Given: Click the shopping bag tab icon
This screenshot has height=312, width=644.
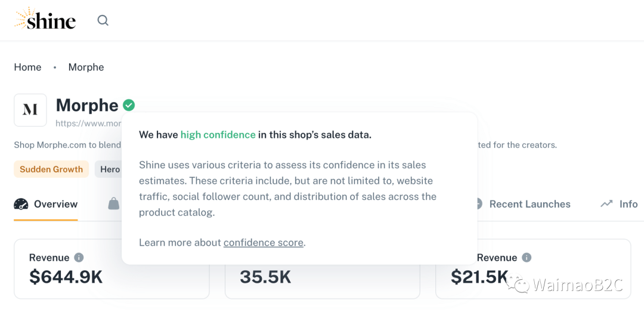Looking at the screenshot, I should [114, 203].
